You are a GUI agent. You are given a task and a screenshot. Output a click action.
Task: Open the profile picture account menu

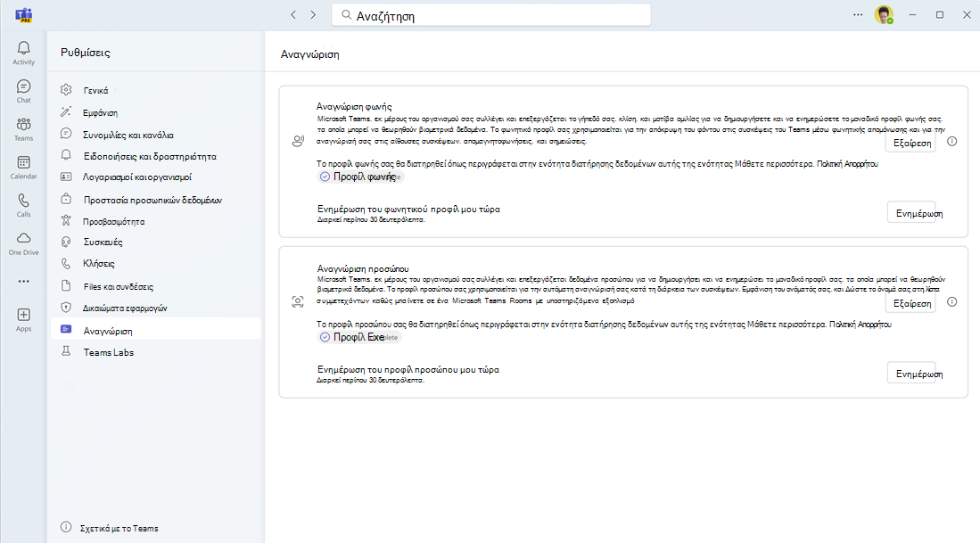pyautogui.click(x=884, y=15)
